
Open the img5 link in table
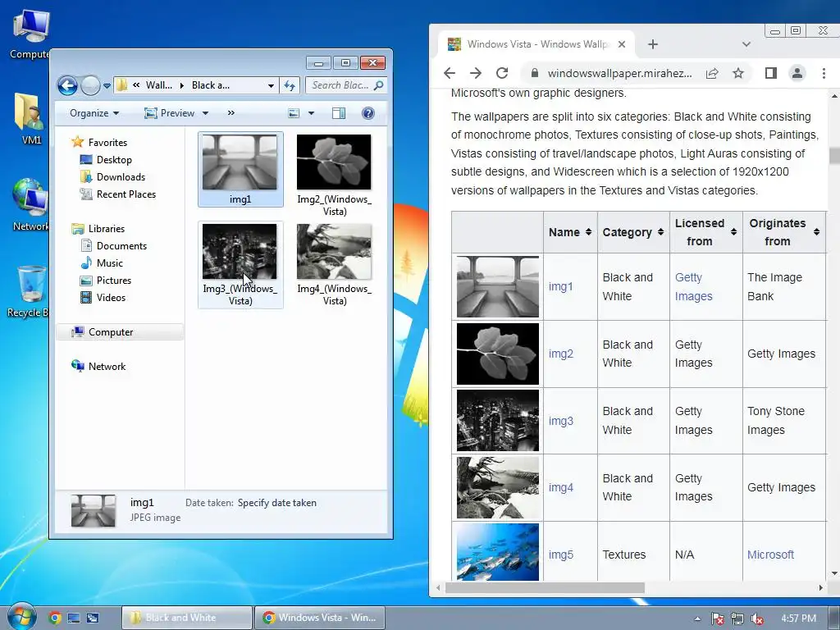pos(560,555)
